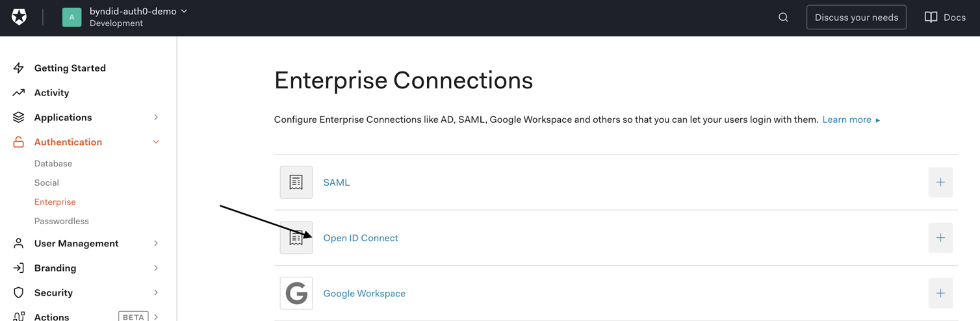Add a Google Workspace connection via plus

tap(940, 294)
